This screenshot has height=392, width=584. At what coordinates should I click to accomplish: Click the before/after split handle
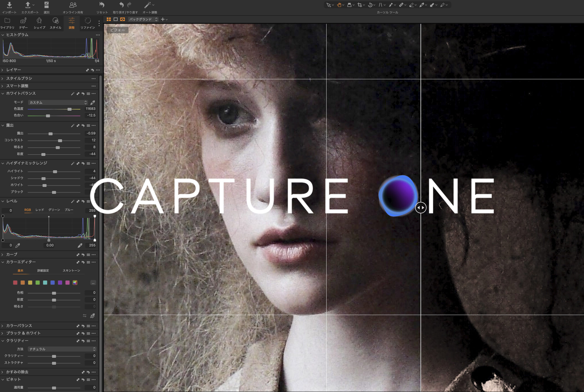click(421, 208)
